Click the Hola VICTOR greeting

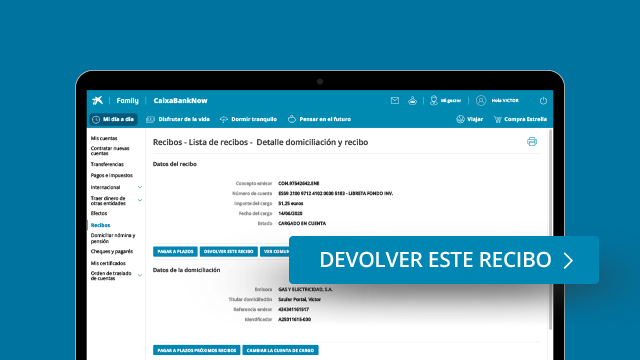click(505, 100)
